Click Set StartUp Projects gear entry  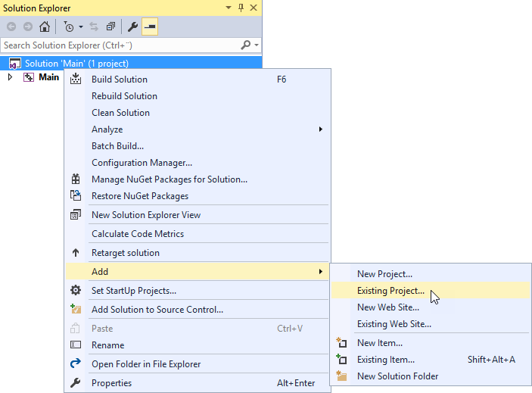click(134, 291)
